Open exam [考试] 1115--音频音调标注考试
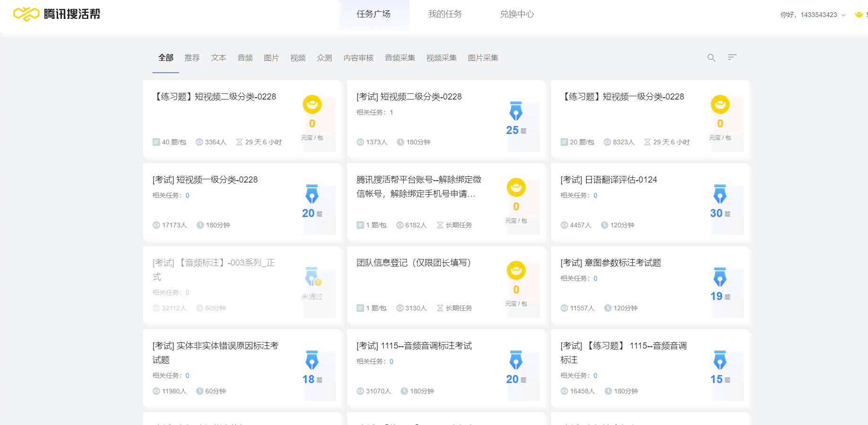This screenshot has height=425, width=868. pos(414,346)
